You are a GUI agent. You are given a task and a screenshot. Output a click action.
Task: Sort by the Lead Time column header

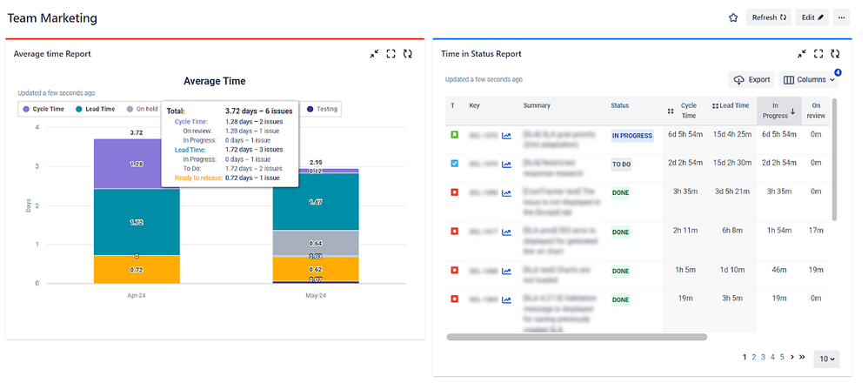click(x=735, y=105)
